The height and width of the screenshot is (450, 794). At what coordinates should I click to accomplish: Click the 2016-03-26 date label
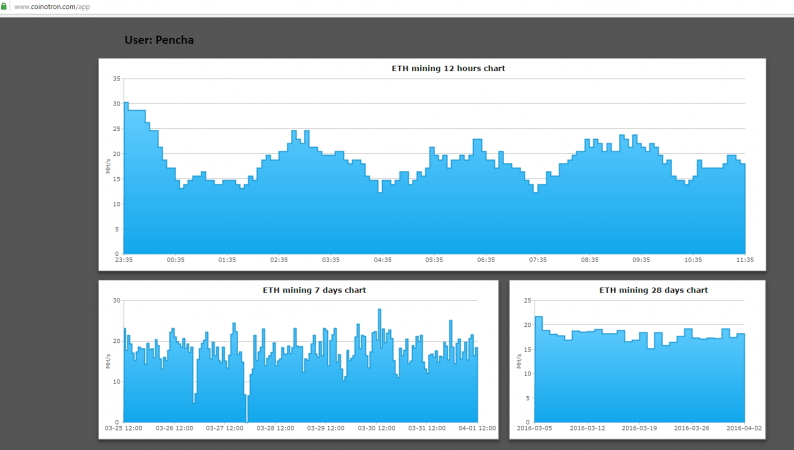[x=692, y=428]
